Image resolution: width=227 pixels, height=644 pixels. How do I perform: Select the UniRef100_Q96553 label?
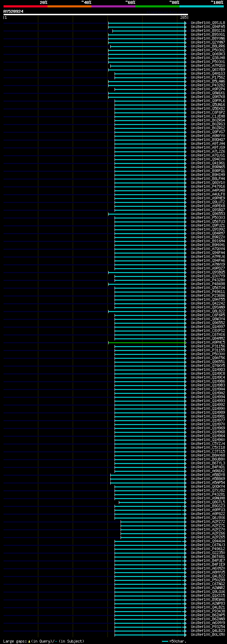click(x=208, y=214)
